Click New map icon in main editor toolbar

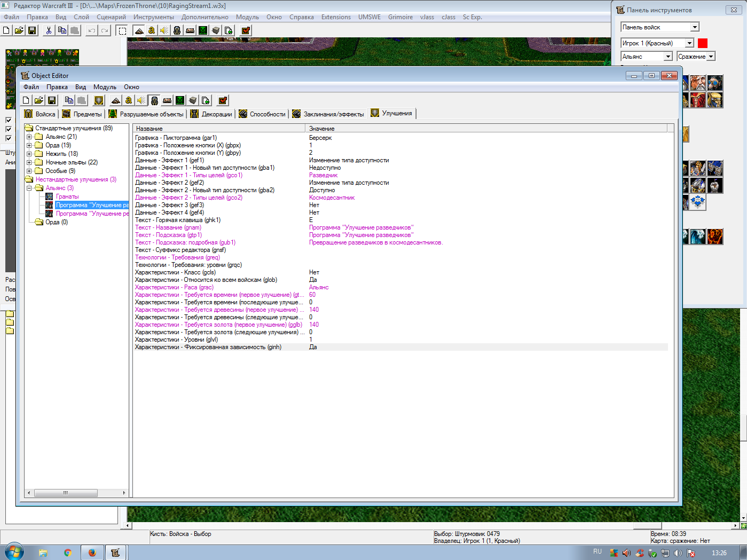click(6, 30)
